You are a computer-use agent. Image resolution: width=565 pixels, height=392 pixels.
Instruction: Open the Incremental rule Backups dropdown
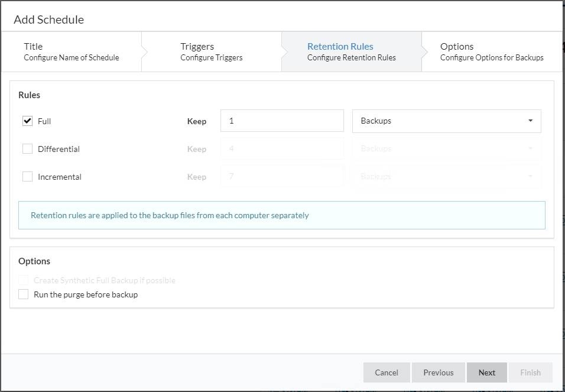pyautogui.click(x=446, y=176)
